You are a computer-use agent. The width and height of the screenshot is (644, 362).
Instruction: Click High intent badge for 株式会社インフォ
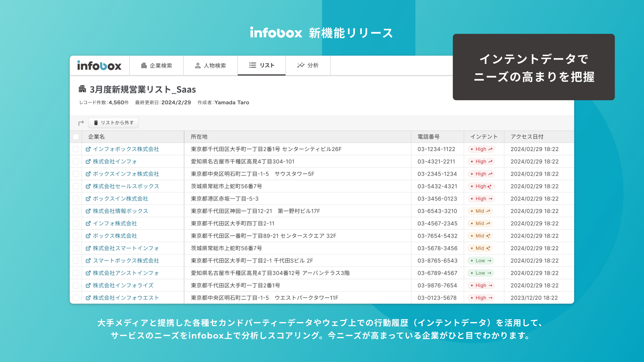pos(481,162)
